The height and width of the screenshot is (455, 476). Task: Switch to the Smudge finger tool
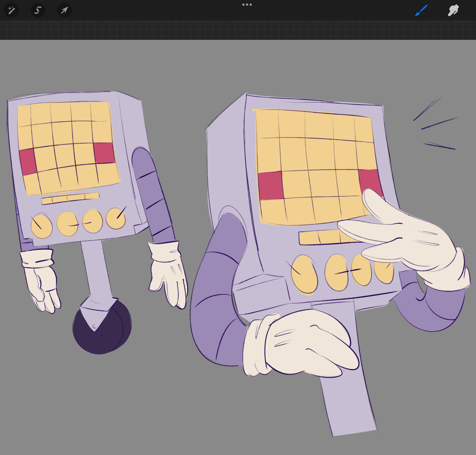453,10
